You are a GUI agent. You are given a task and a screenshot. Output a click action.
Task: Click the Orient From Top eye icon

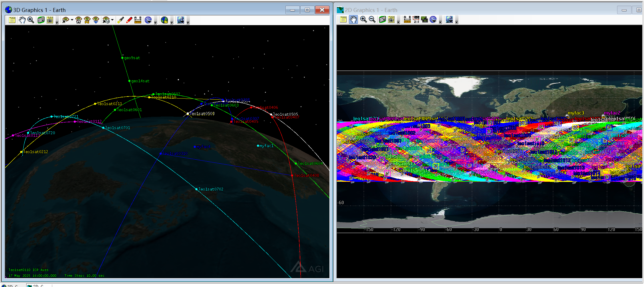tap(96, 20)
